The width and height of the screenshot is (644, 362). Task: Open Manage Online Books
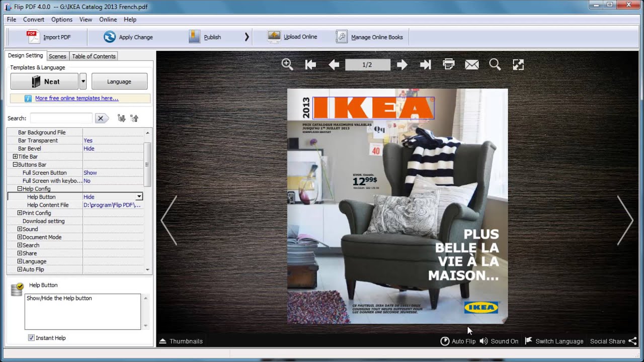(369, 37)
